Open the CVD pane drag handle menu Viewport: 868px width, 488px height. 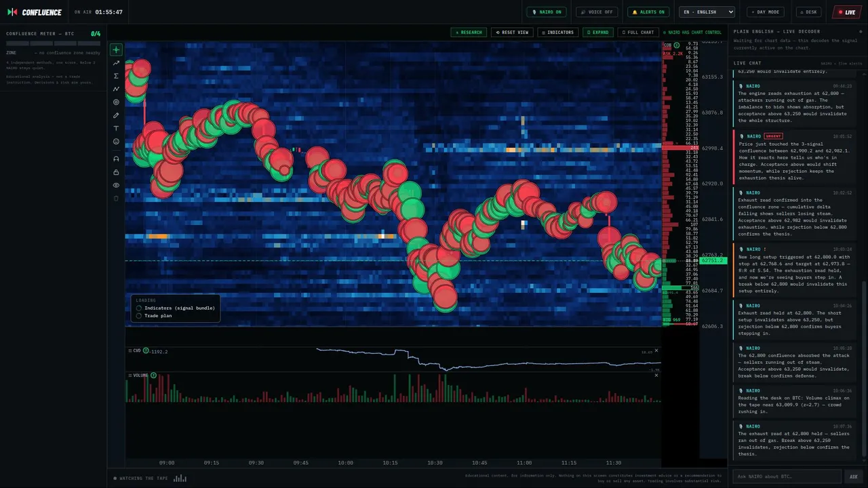tap(130, 350)
